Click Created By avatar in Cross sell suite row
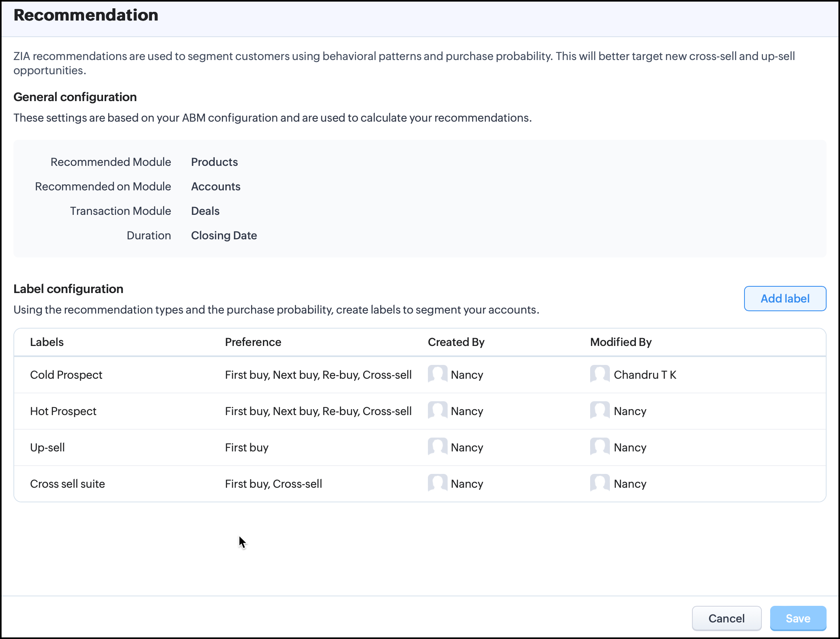The image size is (840, 639). coord(437,483)
